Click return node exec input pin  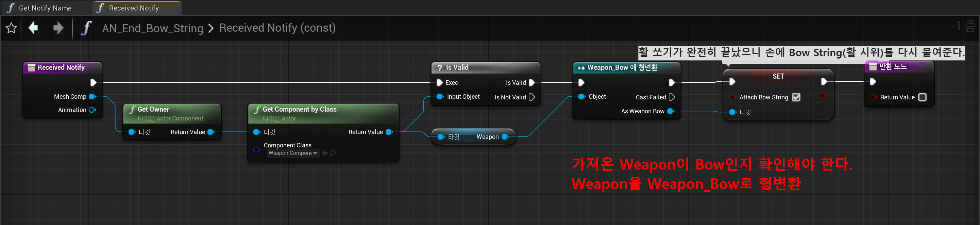(873, 81)
